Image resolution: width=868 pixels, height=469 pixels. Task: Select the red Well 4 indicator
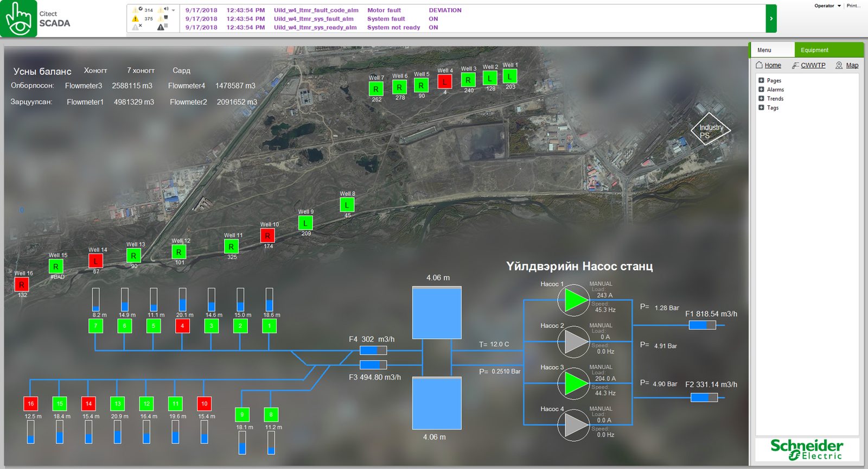[445, 82]
